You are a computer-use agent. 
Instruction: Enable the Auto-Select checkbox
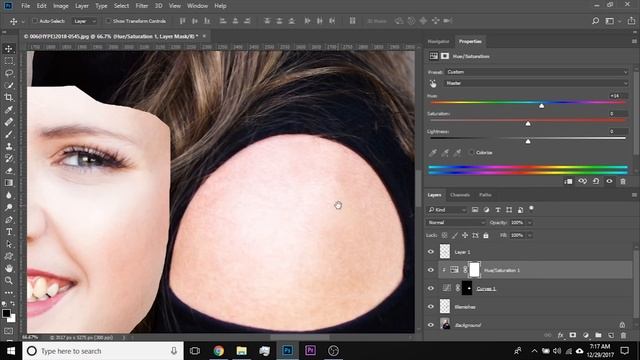point(35,21)
